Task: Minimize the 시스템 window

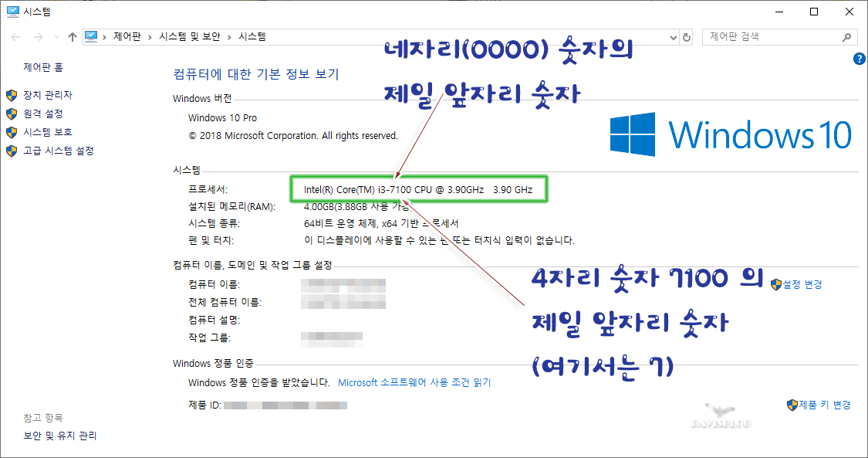Action: (x=779, y=12)
